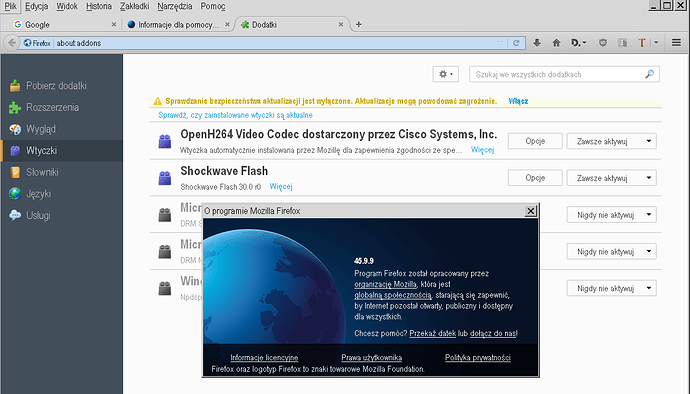Click the Opcje button for Shockwave Flash
This screenshot has height=394, width=690.
pyautogui.click(x=535, y=178)
